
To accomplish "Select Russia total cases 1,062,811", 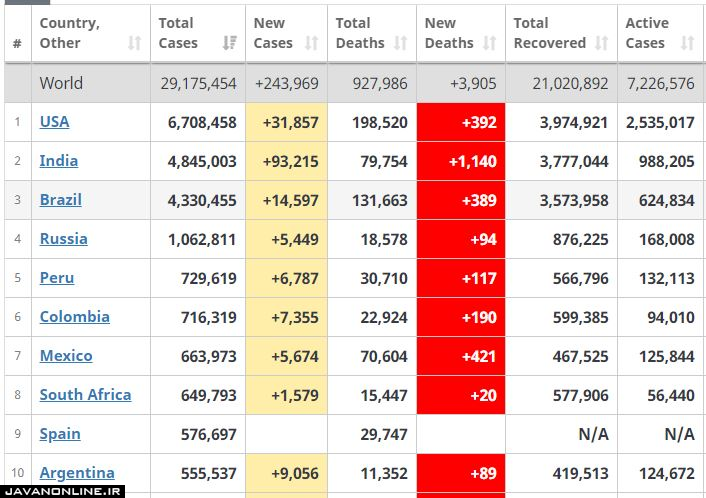I will point(202,240).
